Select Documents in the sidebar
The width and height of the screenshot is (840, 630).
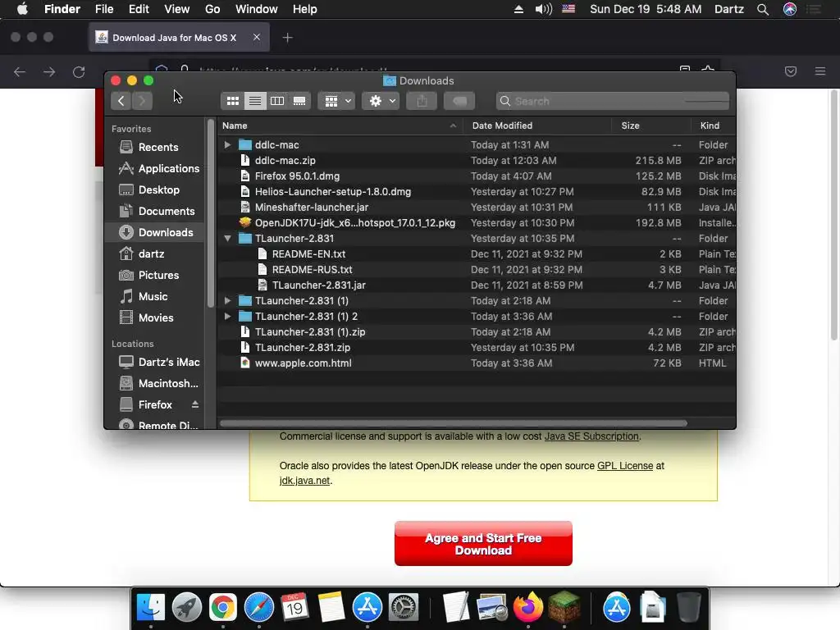click(x=157, y=211)
